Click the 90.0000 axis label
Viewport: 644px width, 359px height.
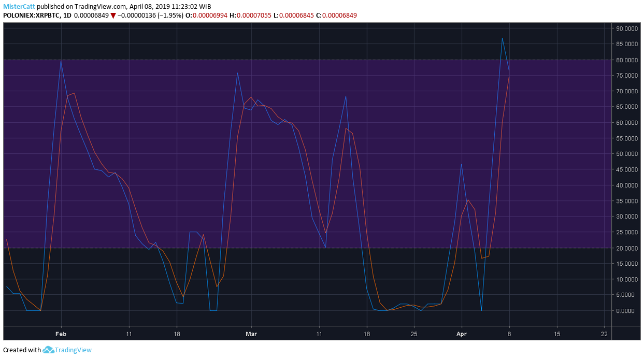(x=627, y=28)
